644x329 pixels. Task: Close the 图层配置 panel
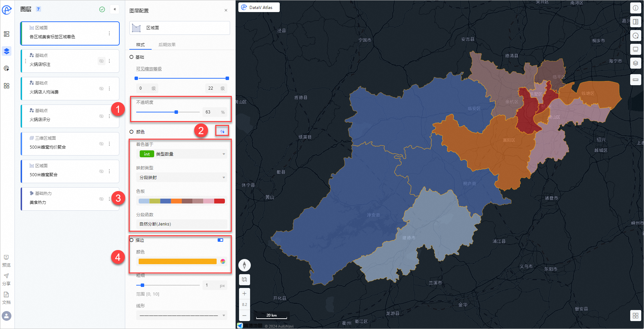click(226, 10)
